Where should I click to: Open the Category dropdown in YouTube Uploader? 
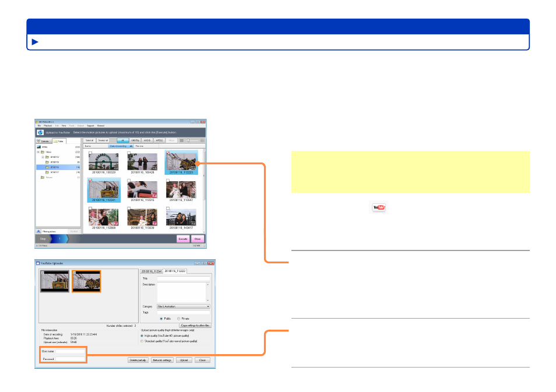pyautogui.click(x=184, y=306)
